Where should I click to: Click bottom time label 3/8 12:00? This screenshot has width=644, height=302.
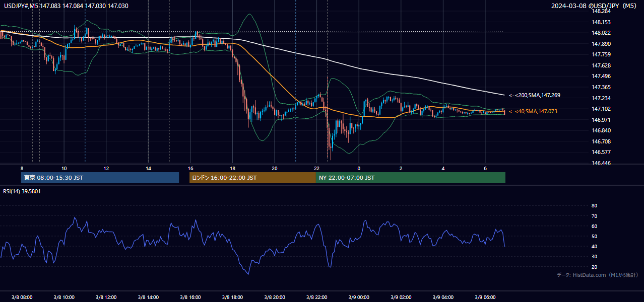(106, 297)
